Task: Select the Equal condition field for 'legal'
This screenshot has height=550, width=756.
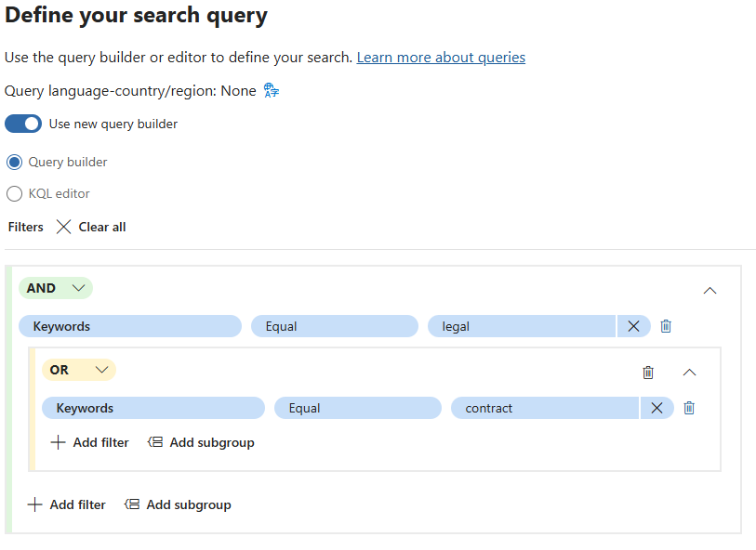Action: (x=334, y=326)
